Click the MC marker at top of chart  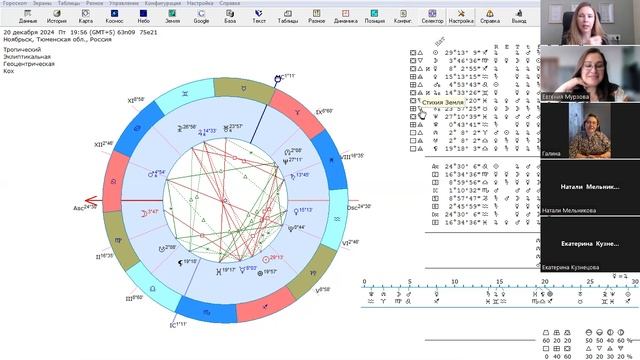pyautogui.click(x=278, y=78)
